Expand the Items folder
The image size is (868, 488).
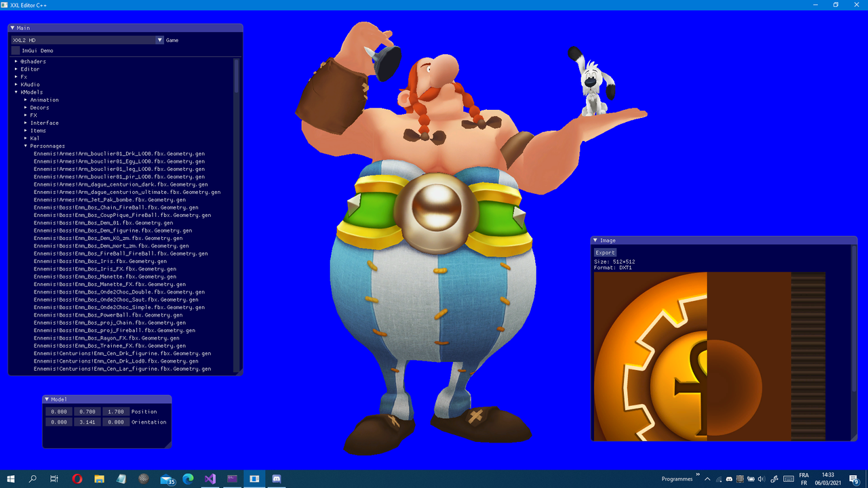26,130
